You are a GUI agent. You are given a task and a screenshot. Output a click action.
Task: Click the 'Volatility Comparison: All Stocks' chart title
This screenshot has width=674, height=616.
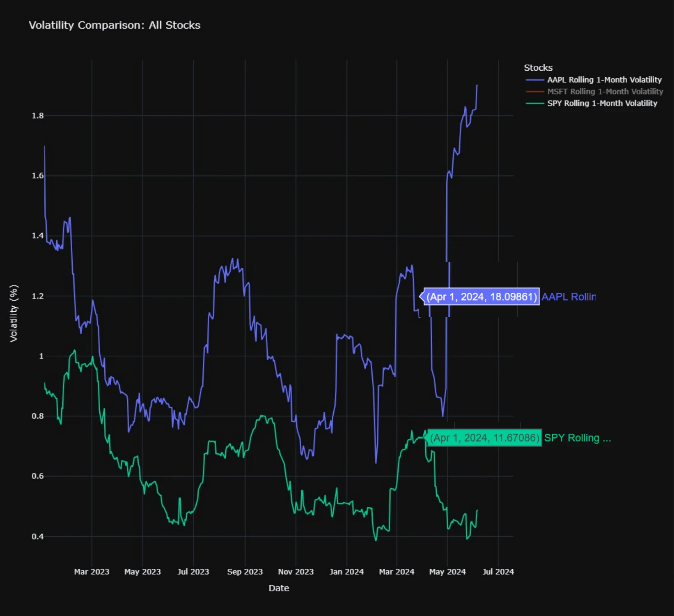[115, 25]
